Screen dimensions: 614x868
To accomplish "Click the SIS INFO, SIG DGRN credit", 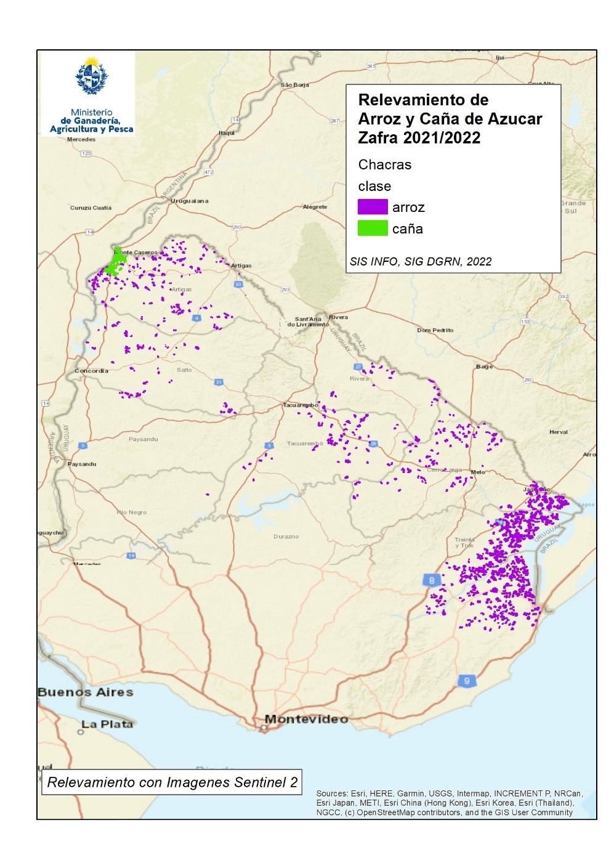I will click(423, 261).
